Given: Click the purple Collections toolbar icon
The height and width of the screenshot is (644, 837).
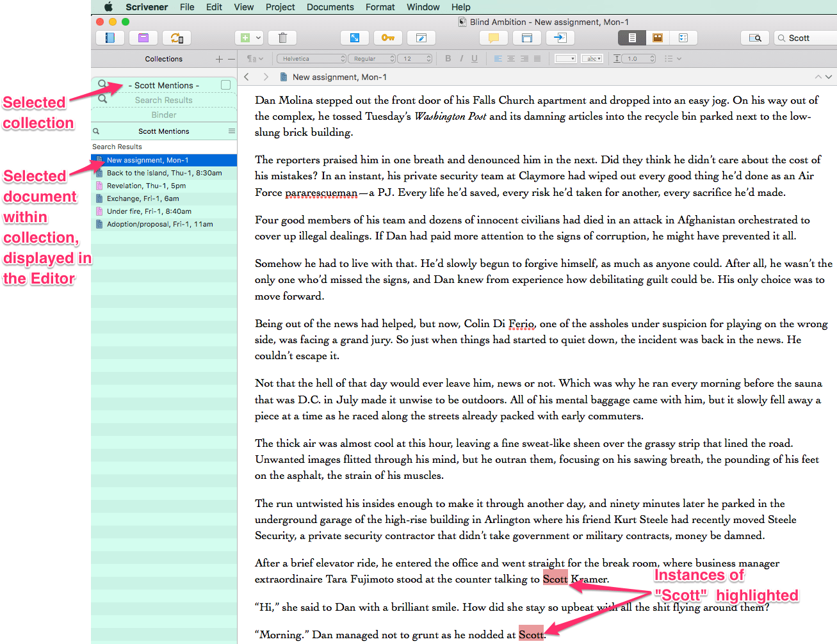Looking at the screenshot, I should point(143,38).
